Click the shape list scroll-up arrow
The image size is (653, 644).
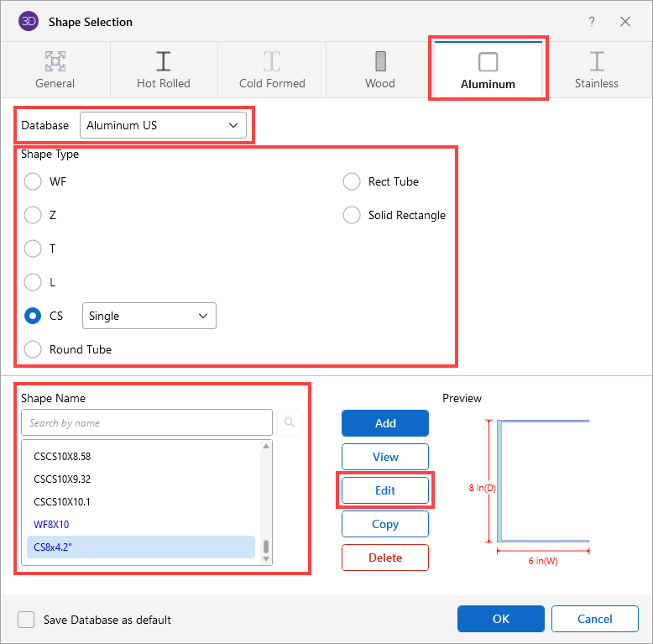[x=266, y=447]
